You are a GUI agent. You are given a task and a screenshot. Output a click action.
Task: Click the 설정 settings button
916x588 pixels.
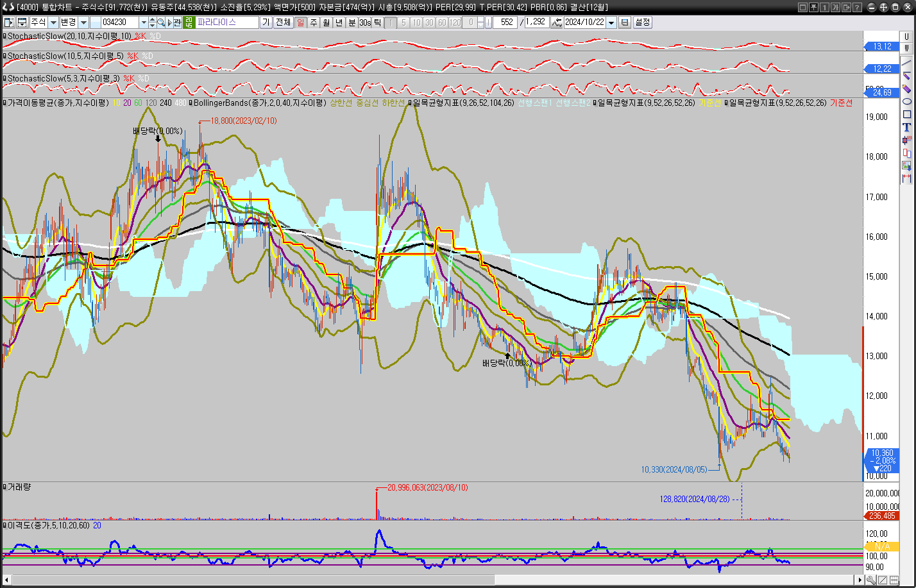pyautogui.click(x=642, y=22)
